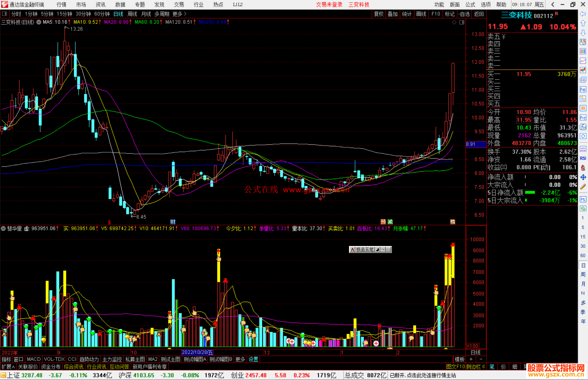Select the pencil drawing tool icon

(583, 187)
